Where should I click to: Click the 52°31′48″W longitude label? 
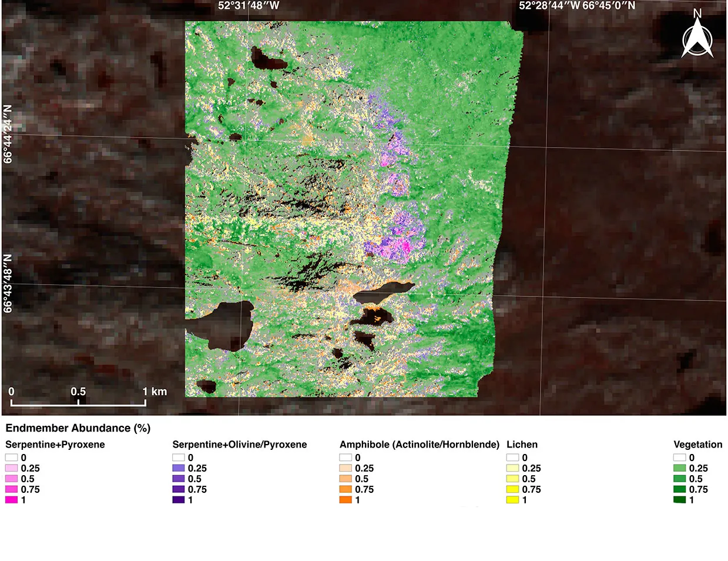[249, 6]
